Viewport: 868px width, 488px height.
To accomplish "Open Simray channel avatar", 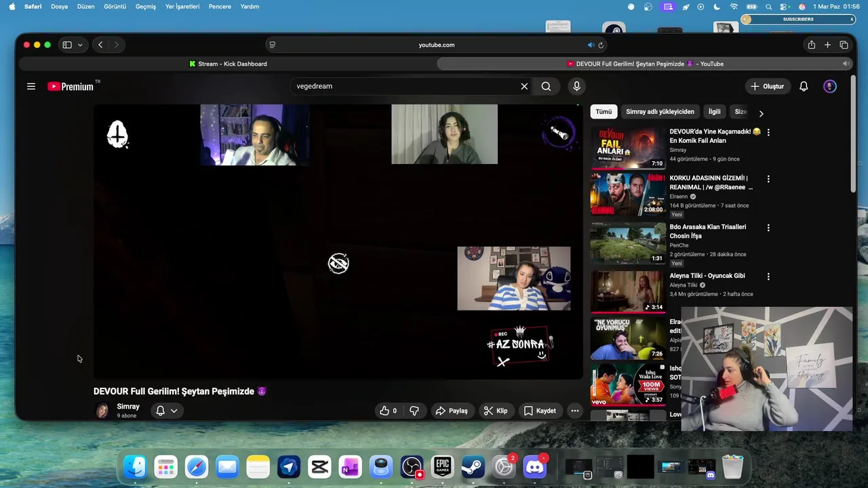I will tap(102, 411).
